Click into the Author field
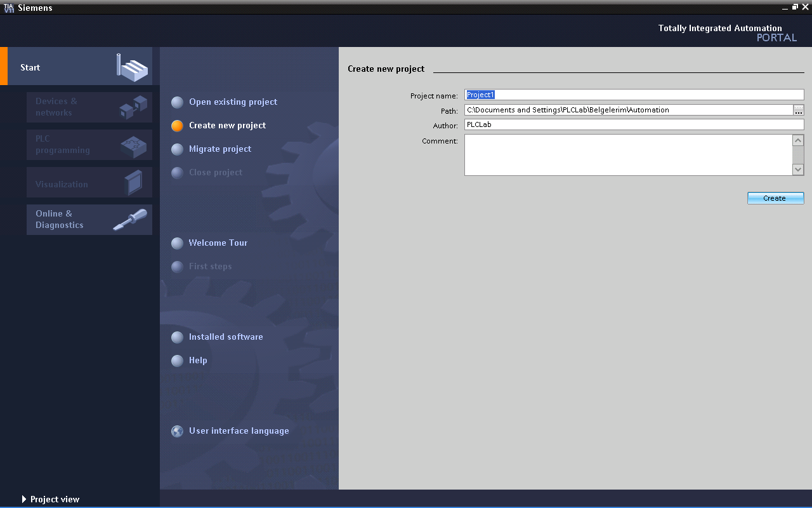This screenshot has height=508, width=812. [x=634, y=124]
